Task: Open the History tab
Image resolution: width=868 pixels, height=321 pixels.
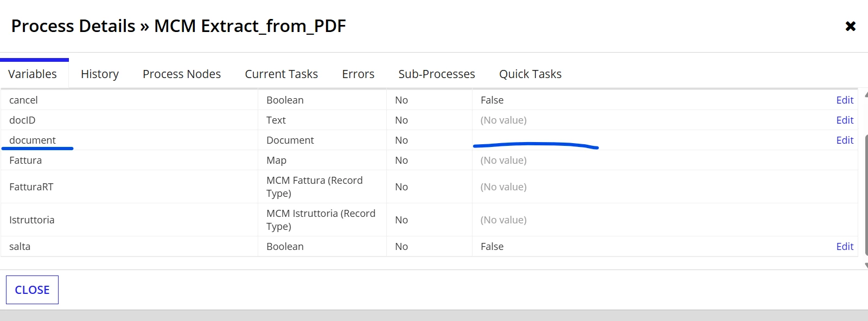Action: click(x=100, y=74)
